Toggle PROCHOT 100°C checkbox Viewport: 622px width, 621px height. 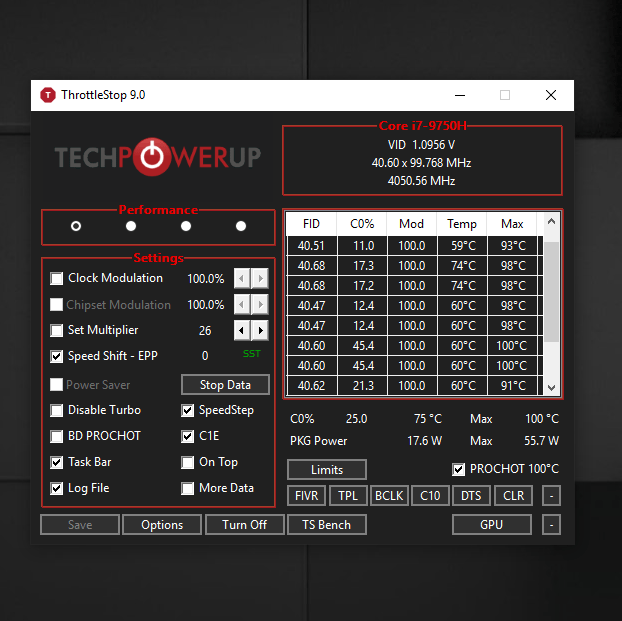(x=458, y=469)
